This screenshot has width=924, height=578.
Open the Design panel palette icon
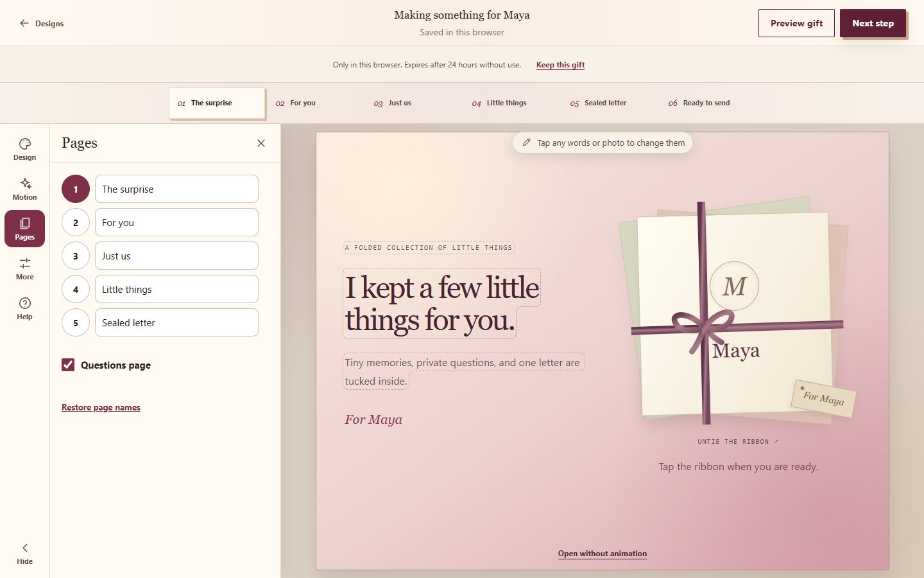coord(24,149)
